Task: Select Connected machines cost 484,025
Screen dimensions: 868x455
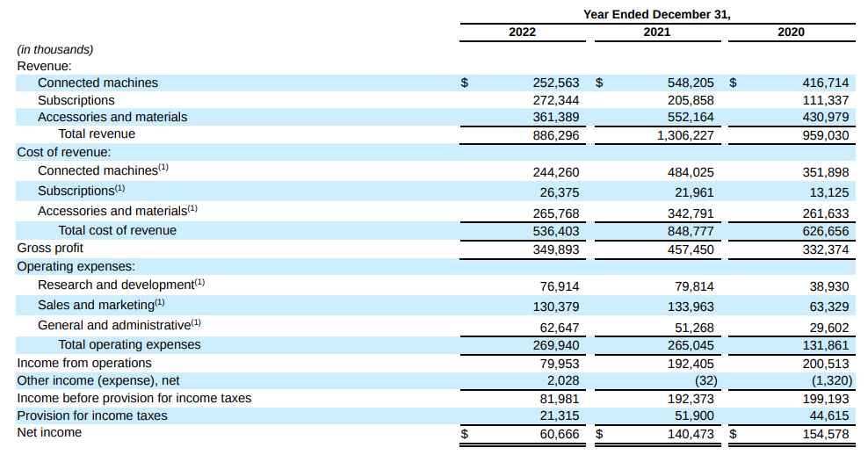Action: point(691,172)
